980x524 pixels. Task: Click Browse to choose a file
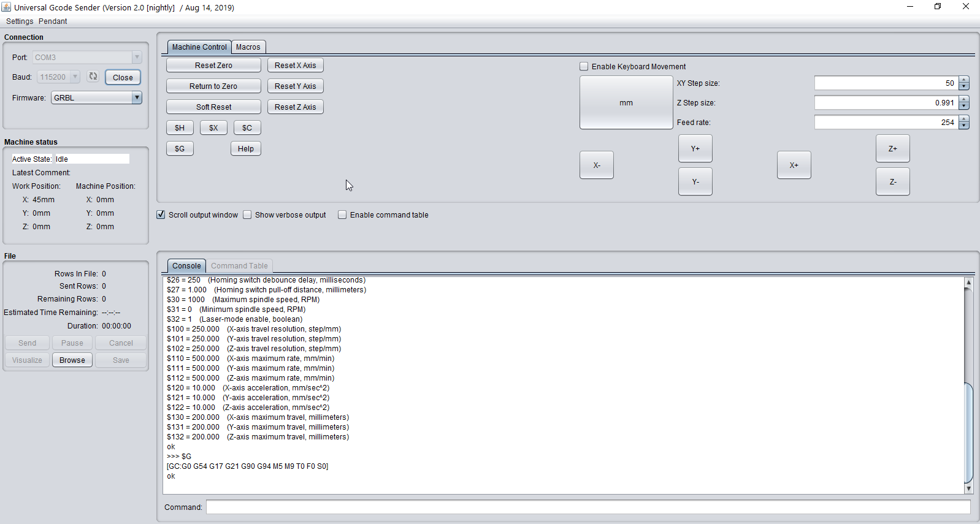tap(72, 360)
